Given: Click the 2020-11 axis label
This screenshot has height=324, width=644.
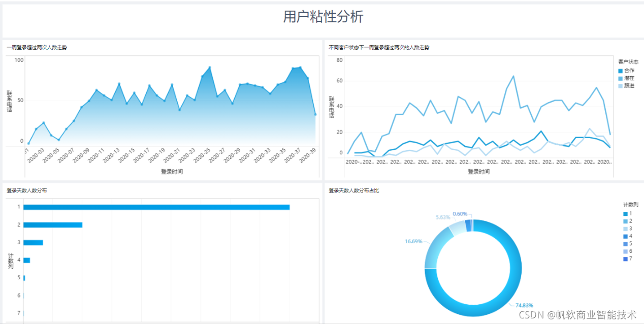Looking at the screenshot, I should click(96, 155).
